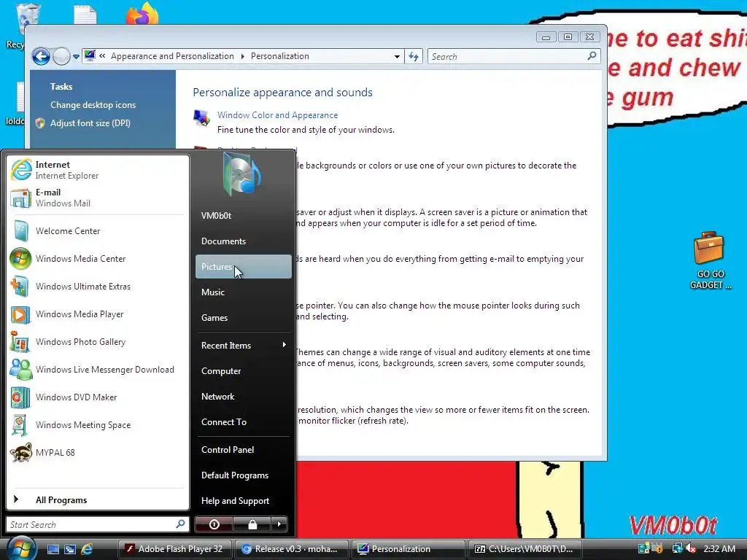Click Window Color and Appearance link
Viewport: 747px width, 560px height.
pyautogui.click(x=277, y=114)
